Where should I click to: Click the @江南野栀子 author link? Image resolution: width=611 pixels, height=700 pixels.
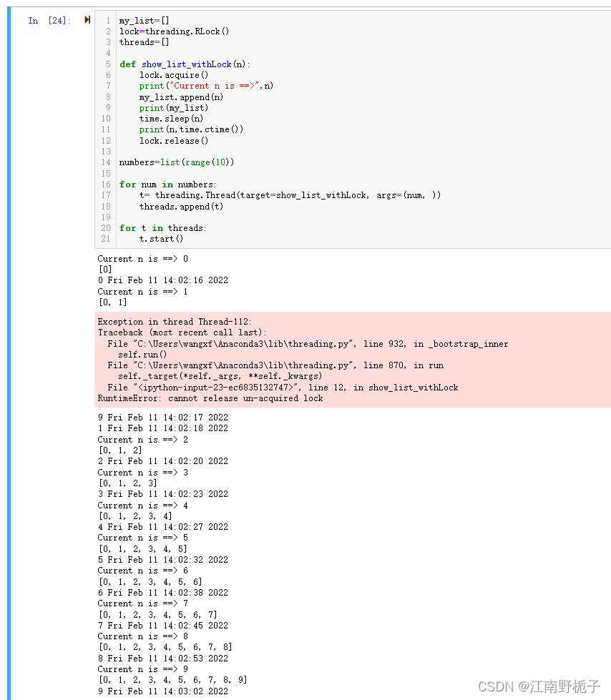coord(558,685)
